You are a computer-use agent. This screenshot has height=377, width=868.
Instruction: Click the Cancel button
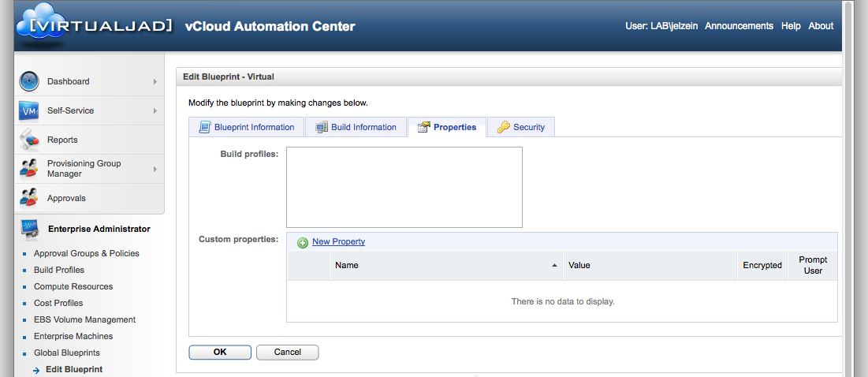point(287,353)
